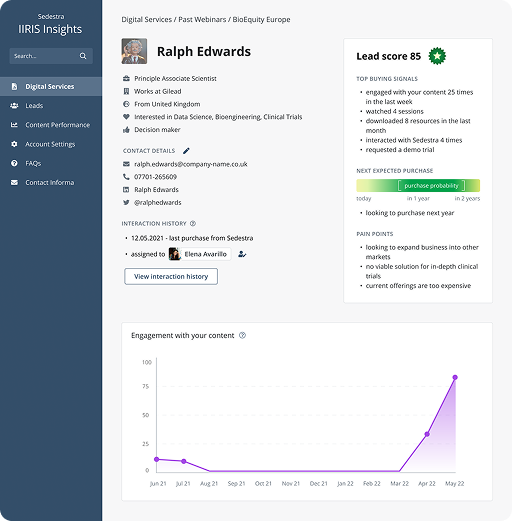The image size is (512, 521).
Task: Click the Lead score 85 heading
Action: click(x=388, y=56)
